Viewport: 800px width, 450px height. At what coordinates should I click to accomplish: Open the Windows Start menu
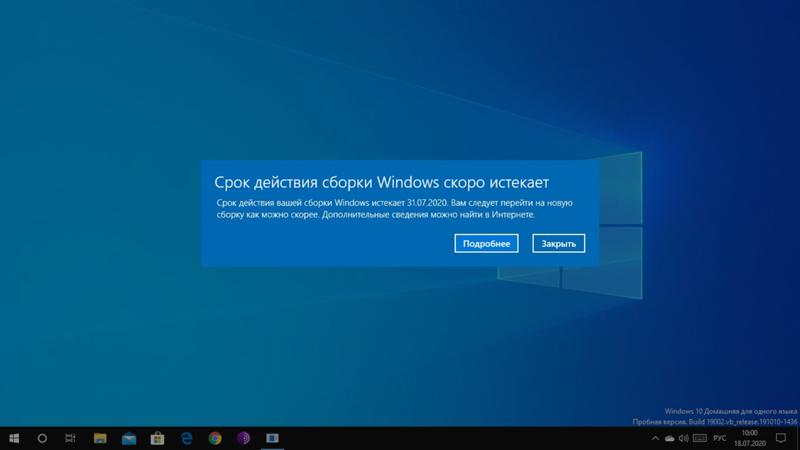click(14, 438)
